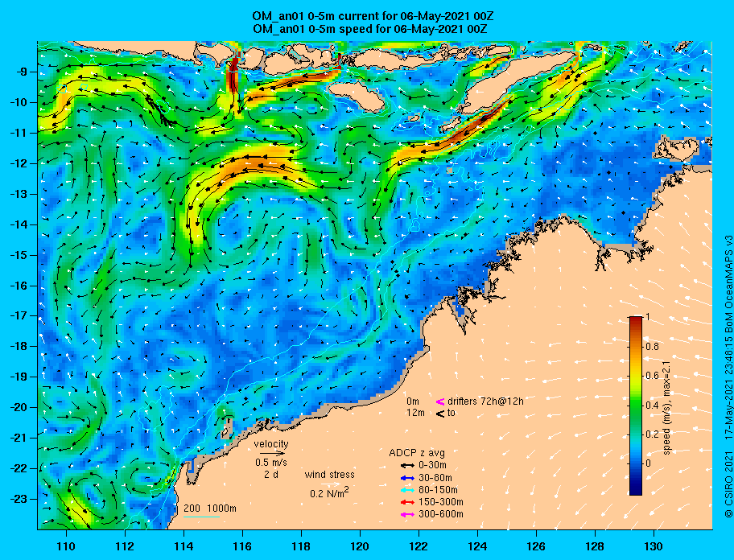734x560 pixels.
Task: Click the title line 'OM_an01 0-5m current'
Action: pos(373,16)
